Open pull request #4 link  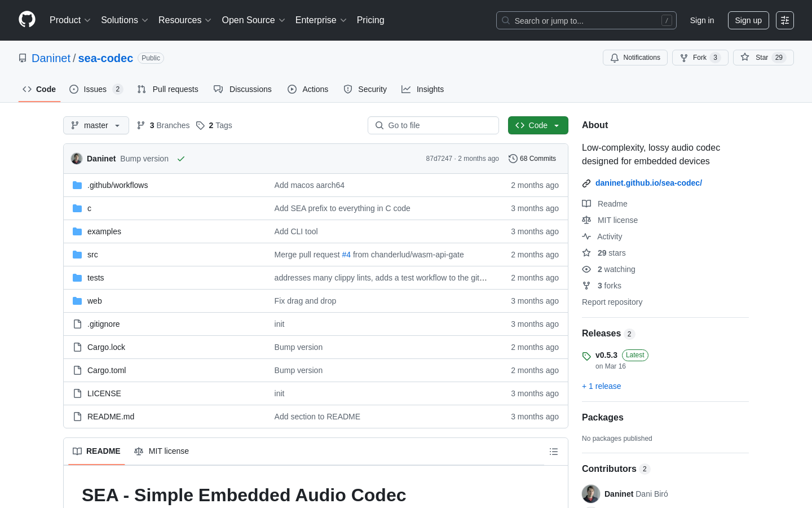click(346, 255)
